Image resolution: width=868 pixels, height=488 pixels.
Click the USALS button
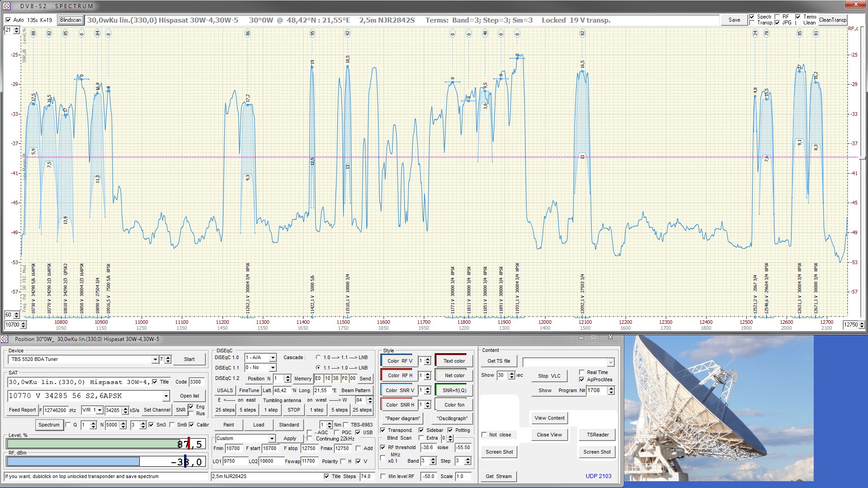click(225, 390)
